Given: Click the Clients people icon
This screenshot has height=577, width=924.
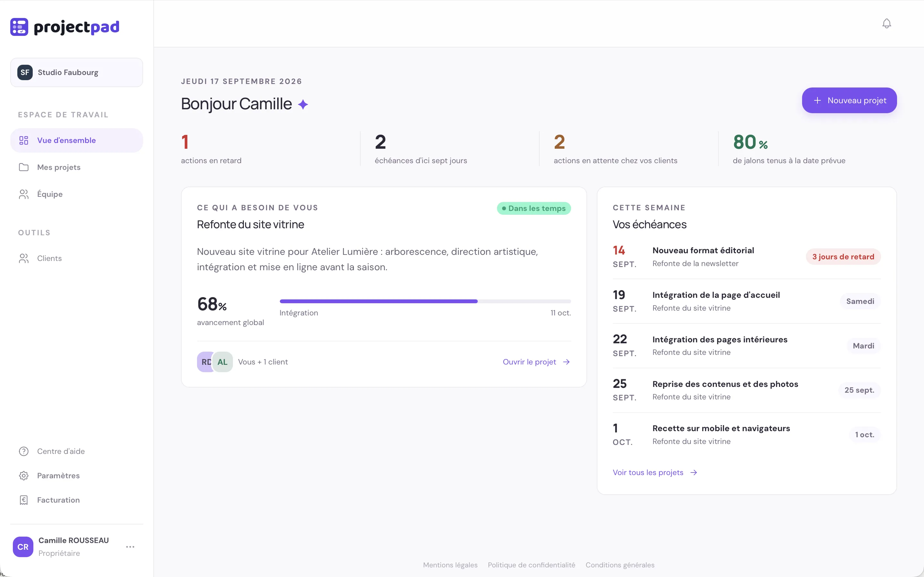Looking at the screenshot, I should (24, 258).
